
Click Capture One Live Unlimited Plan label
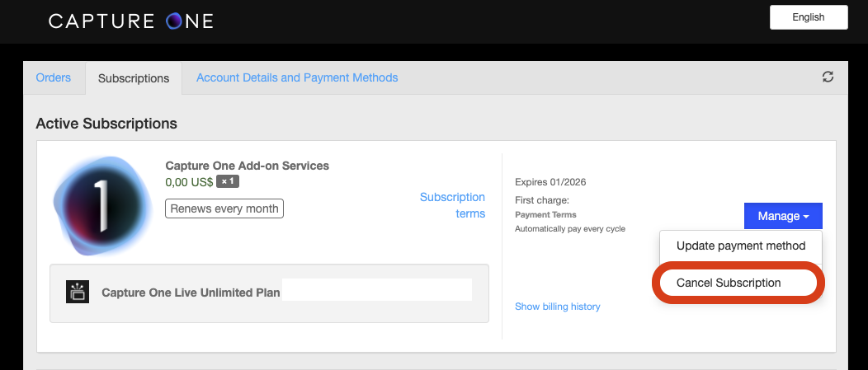[x=191, y=293]
